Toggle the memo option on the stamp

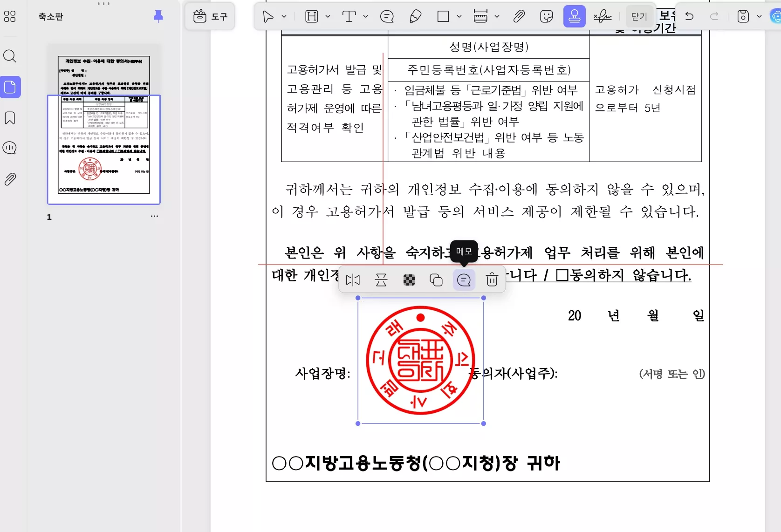(x=464, y=280)
